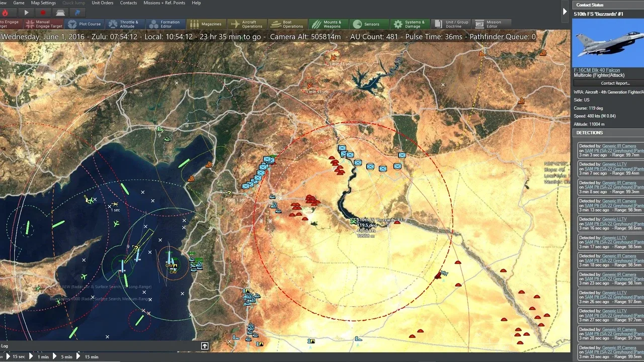Click the flame icon in top toolbar
Image resolution: width=644 pixels, height=362 pixels.
[6, 13]
